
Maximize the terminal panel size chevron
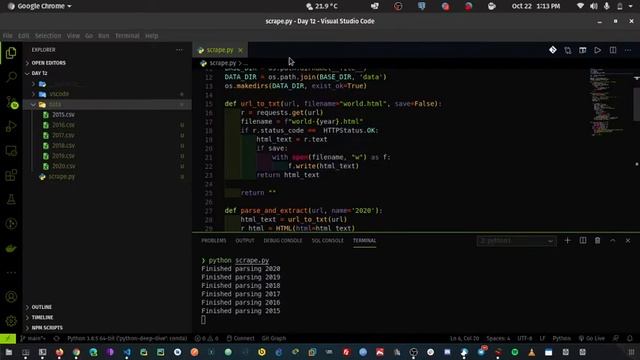click(x=613, y=240)
